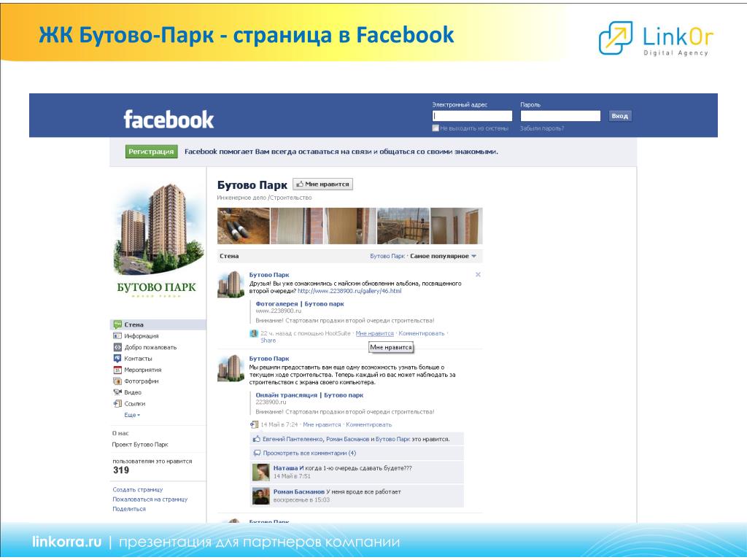747x560 pixels.
Task: Click Поделиться link in sidebar
Action: tap(129, 509)
